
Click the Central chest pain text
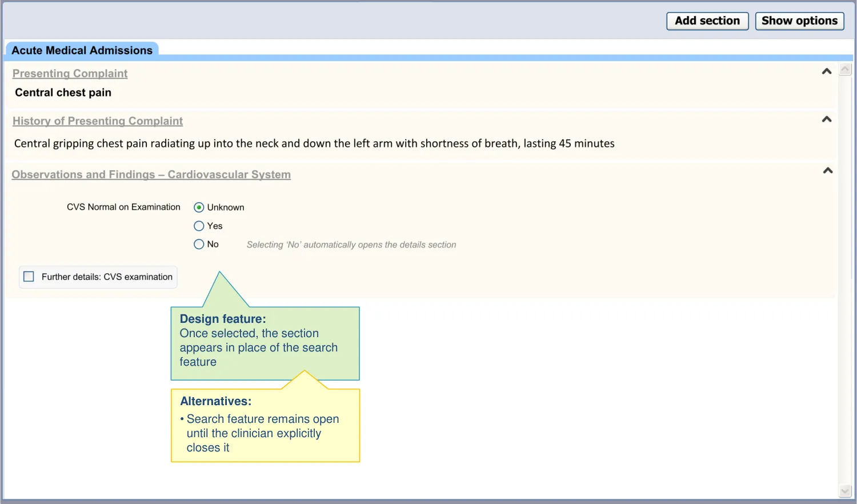pos(63,93)
